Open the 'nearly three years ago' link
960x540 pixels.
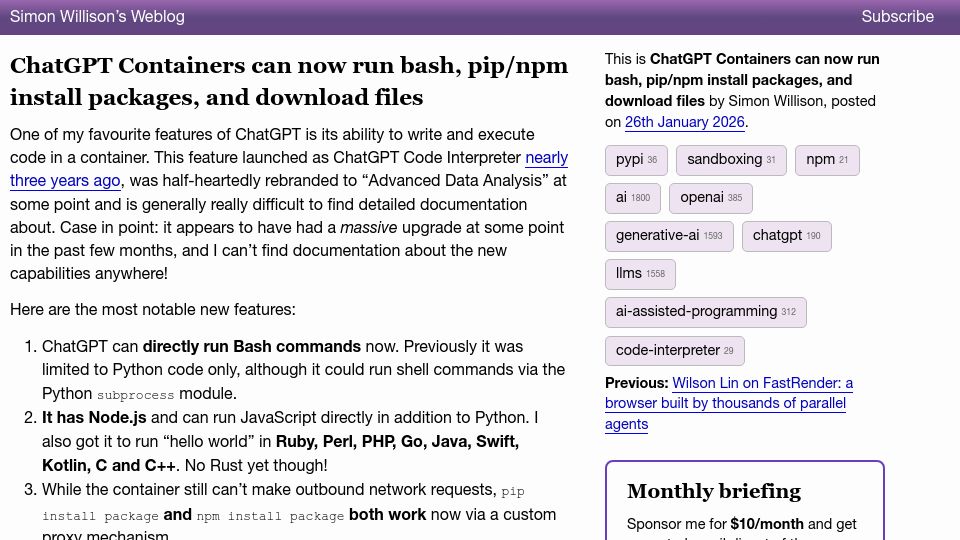289,169
